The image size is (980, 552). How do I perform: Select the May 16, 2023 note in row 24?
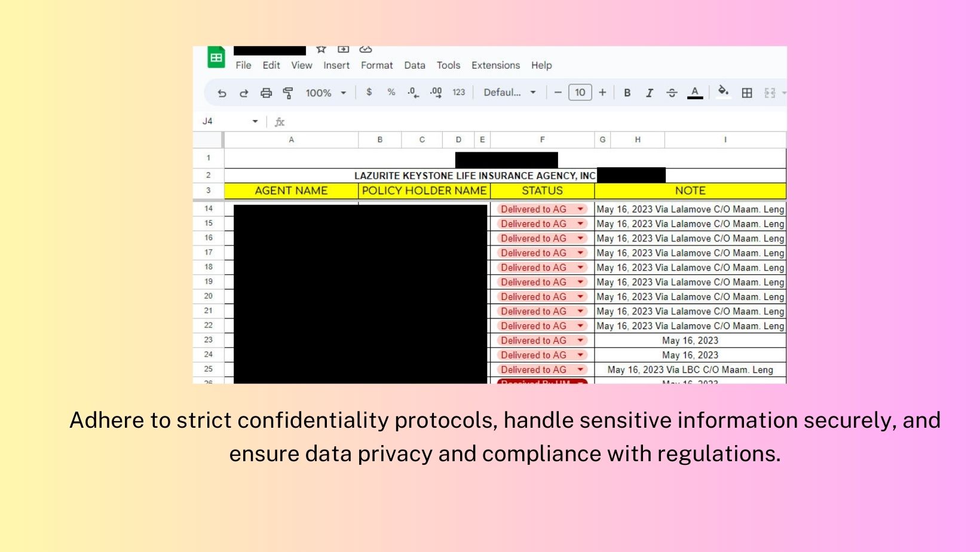690,355
